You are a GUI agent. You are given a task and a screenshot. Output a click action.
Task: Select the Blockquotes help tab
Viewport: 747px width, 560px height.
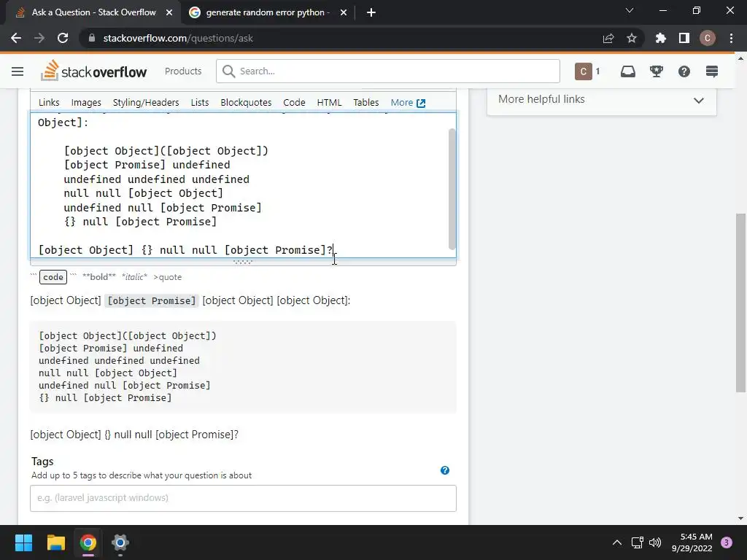click(246, 102)
